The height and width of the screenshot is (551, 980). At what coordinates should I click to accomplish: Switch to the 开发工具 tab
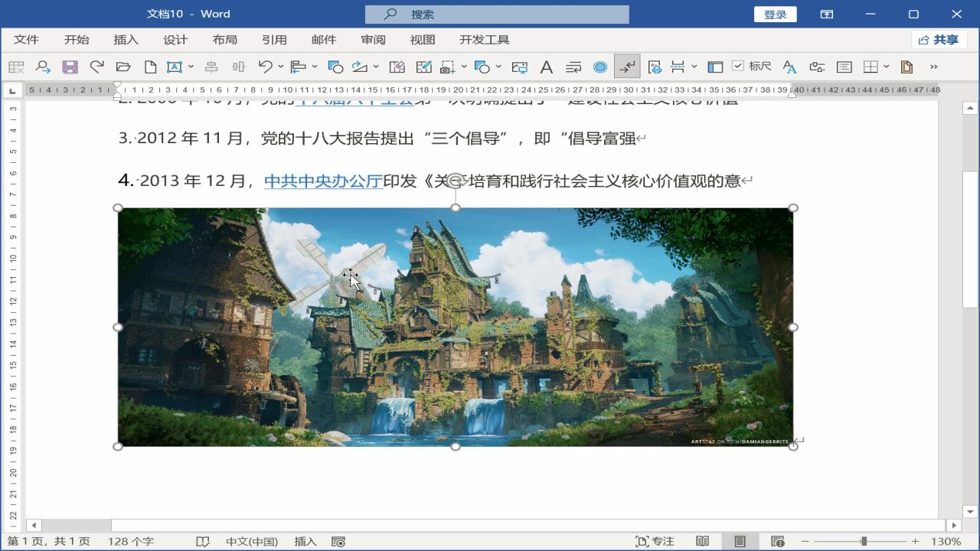click(x=485, y=40)
